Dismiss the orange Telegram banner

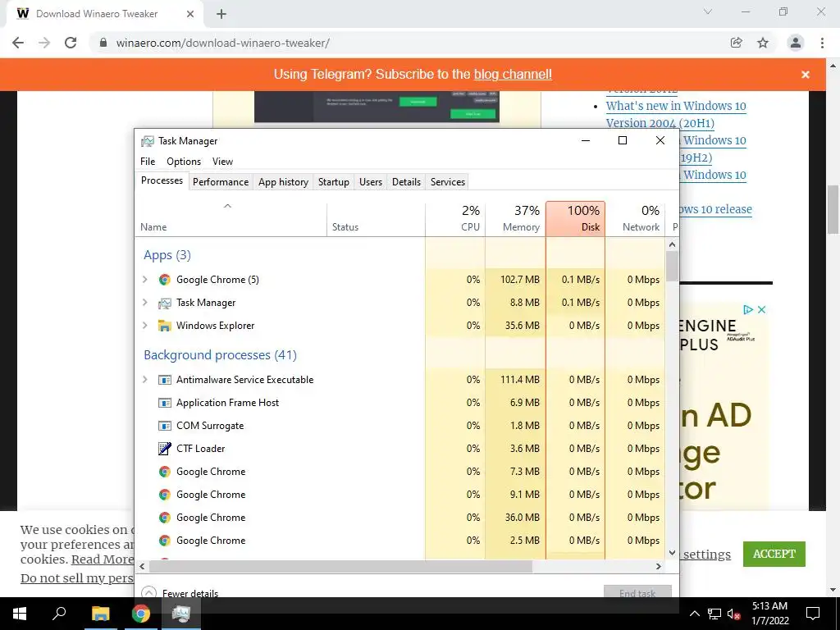[806, 75]
